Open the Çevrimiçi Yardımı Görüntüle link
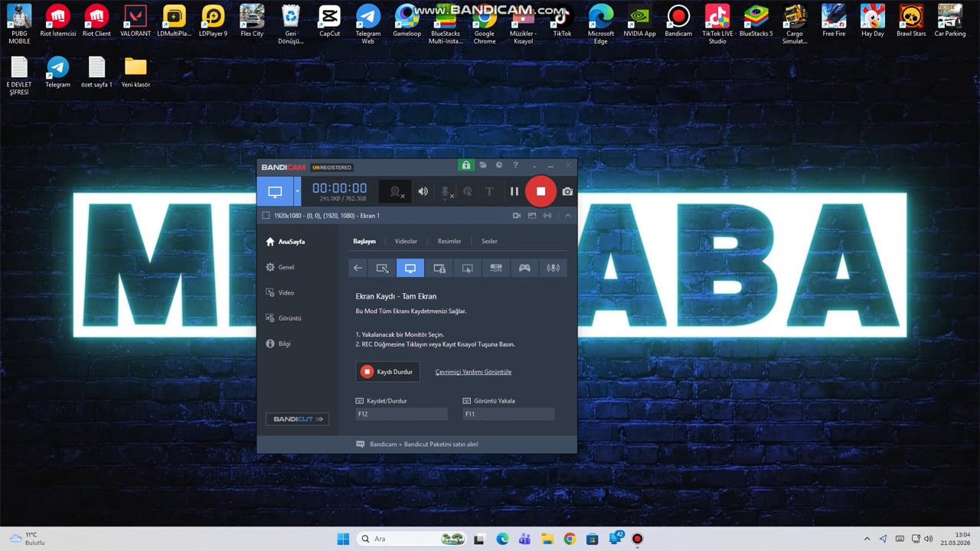The image size is (980, 551). point(473,372)
